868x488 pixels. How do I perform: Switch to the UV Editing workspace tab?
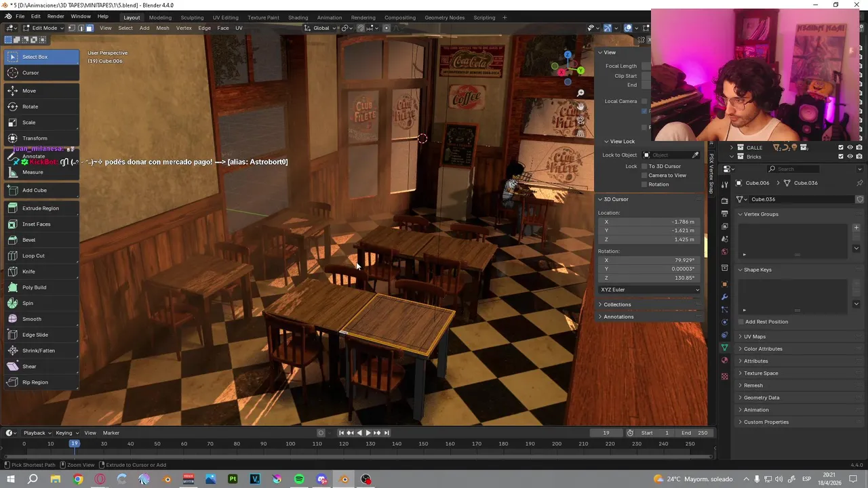coord(225,18)
